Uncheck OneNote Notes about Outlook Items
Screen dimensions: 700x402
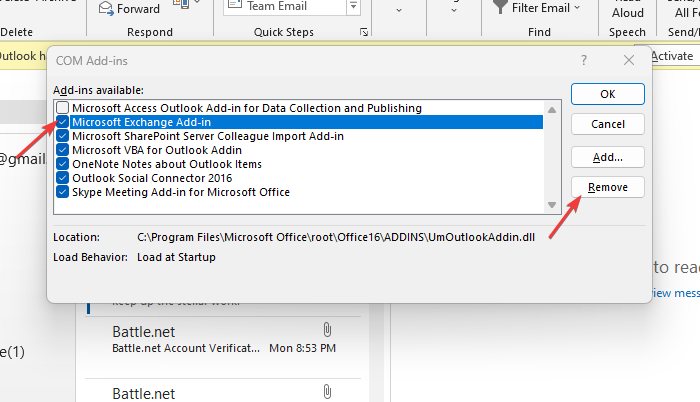pos(62,164)
